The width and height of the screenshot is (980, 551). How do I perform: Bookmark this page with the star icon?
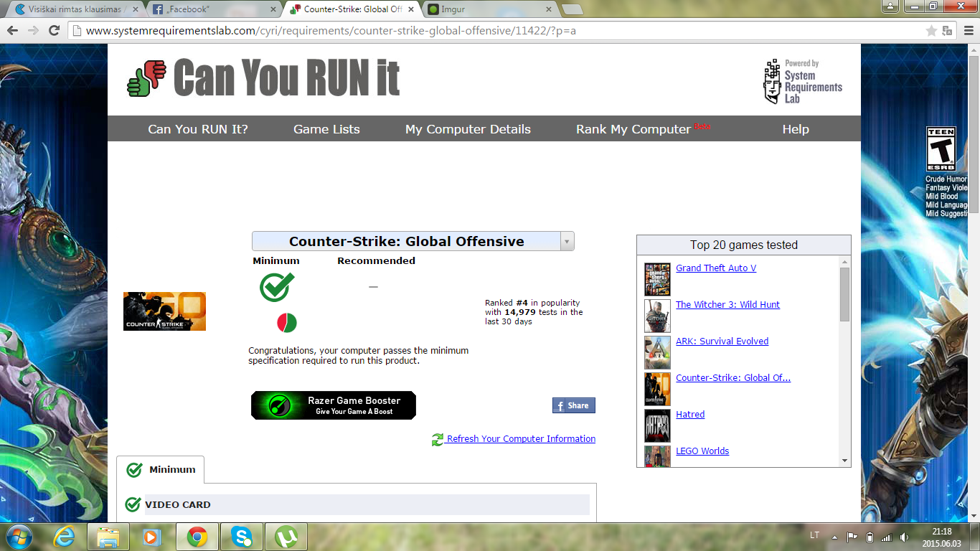pos(931,31)
